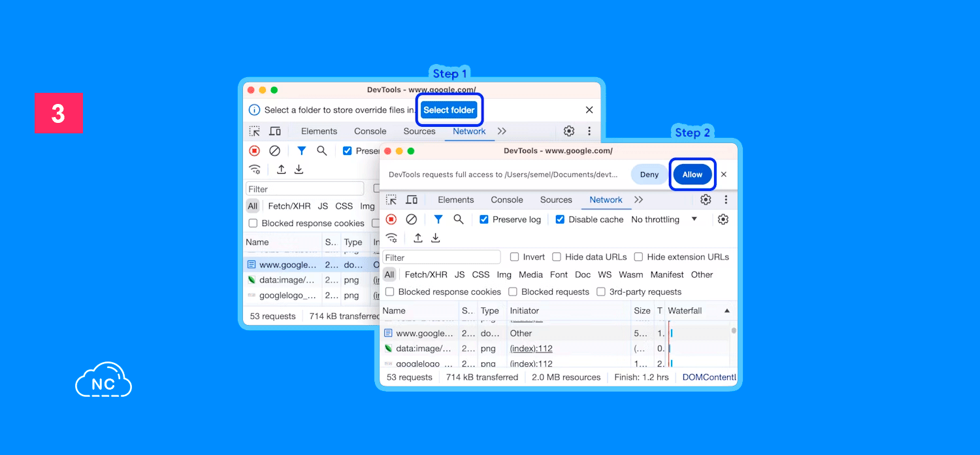This screenshot has width=980, height=455.
Task: Toggle device toolbar icon in Step 1 window
Action: coord(275,131)
